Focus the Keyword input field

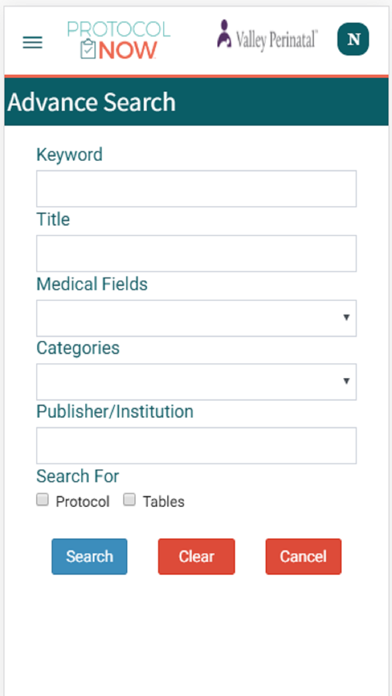pos(196,189)
